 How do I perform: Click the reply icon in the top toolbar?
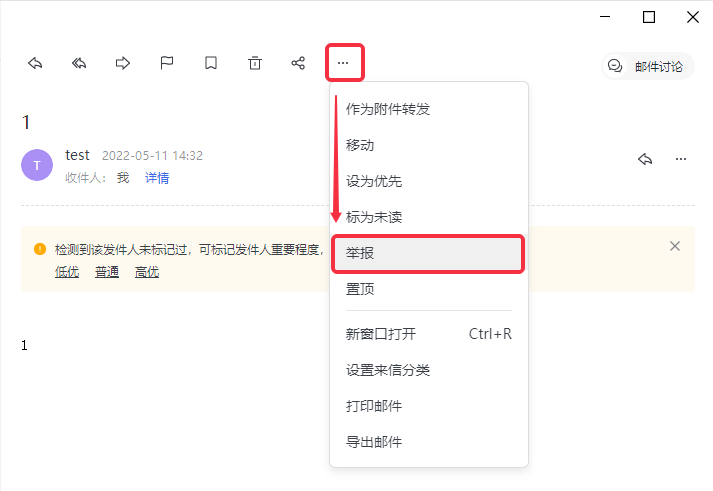tap(35, 63)
